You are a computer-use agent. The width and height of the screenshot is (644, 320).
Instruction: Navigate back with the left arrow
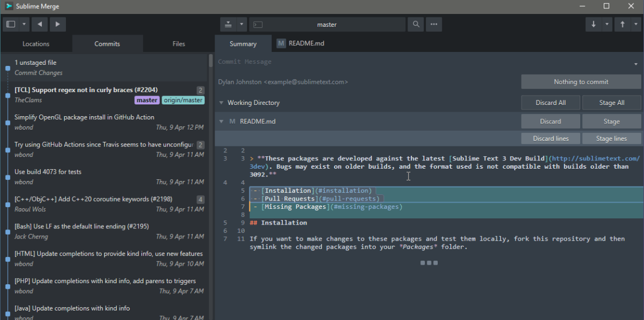(x=39, y=25)
